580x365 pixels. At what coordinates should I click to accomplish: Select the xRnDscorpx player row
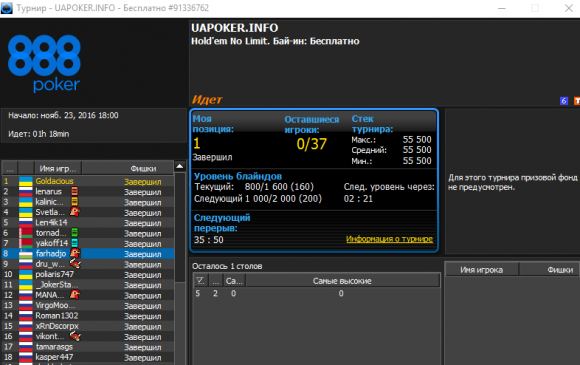point(88,326)
